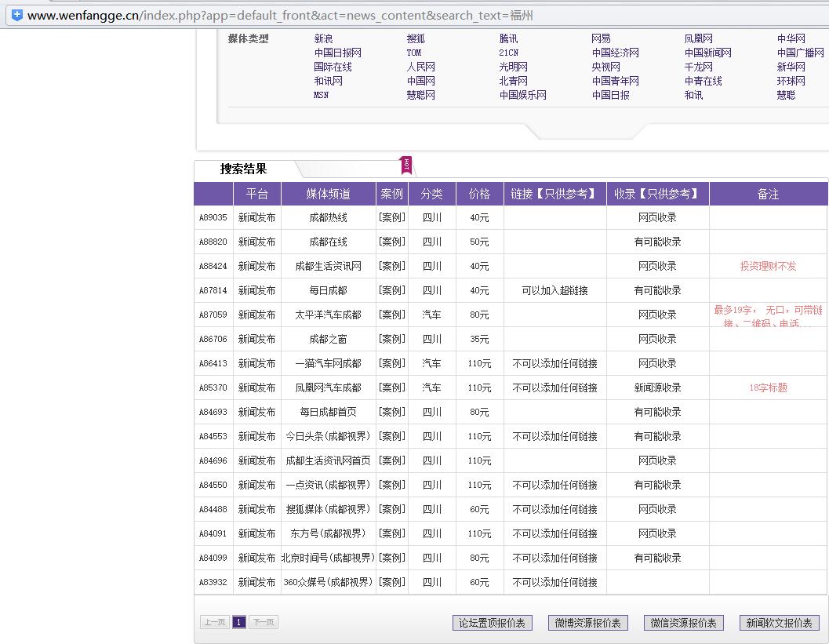Select the MSN media link
Screen dimensions: 829x644
pos(321,95)
